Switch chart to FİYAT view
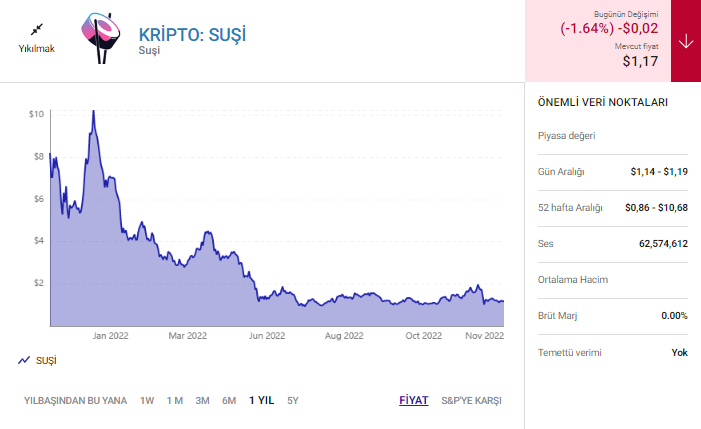This screenshot has height=429, width=701. pyautogui.click(x=414, y=400)
